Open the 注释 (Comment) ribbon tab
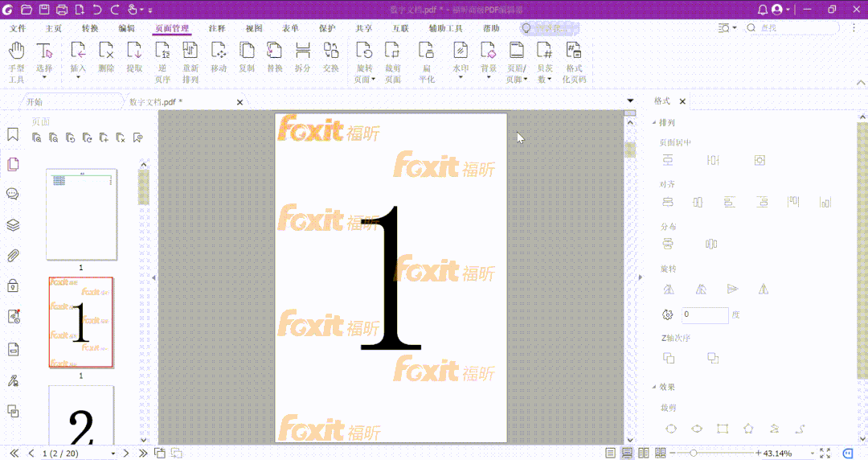The image size is (868, 460). [217, 28]
